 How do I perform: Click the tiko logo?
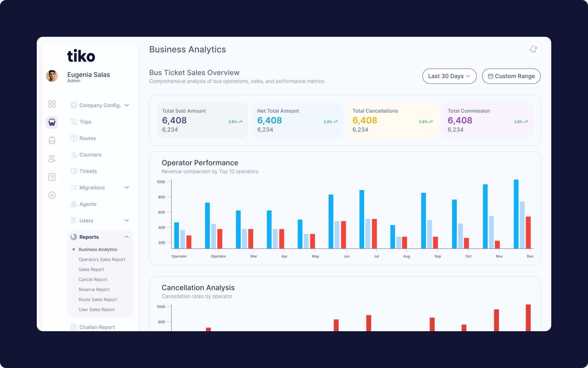81,56
